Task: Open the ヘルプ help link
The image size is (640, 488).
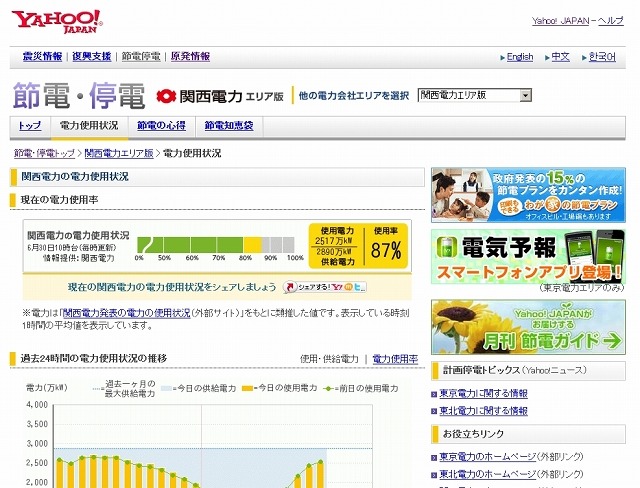Action: click(611, 21)
